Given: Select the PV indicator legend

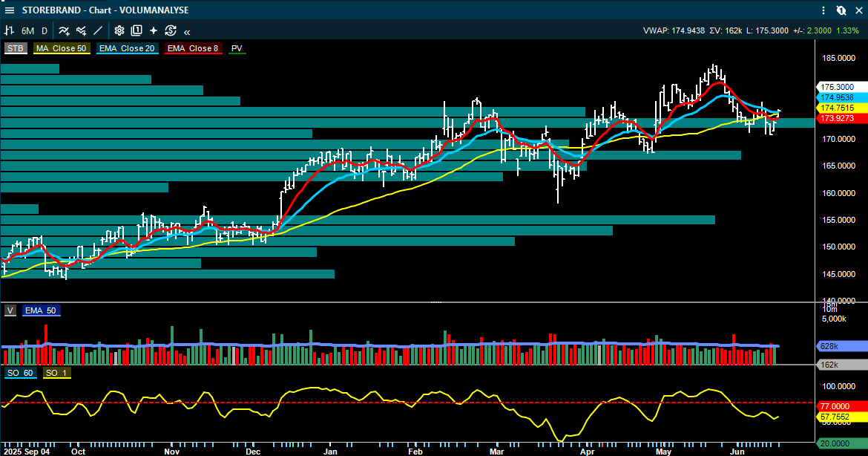Looking at the screenshot, I should point(237,48).
